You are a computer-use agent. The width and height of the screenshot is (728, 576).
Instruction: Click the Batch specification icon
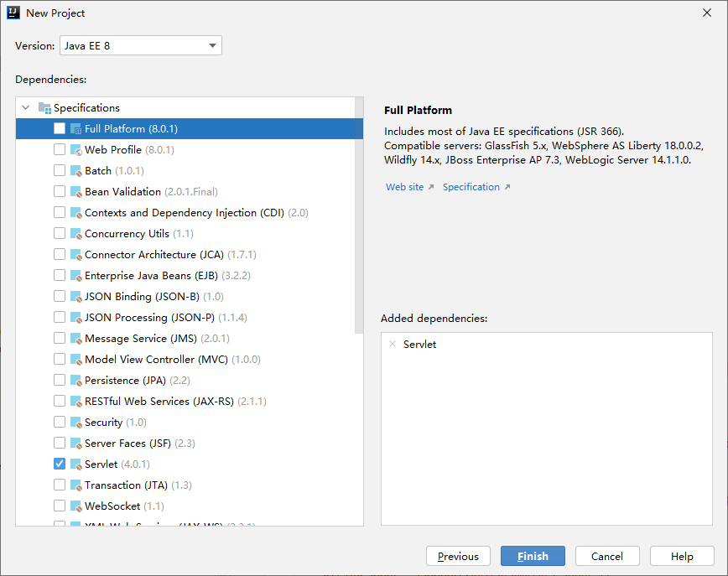76,171
